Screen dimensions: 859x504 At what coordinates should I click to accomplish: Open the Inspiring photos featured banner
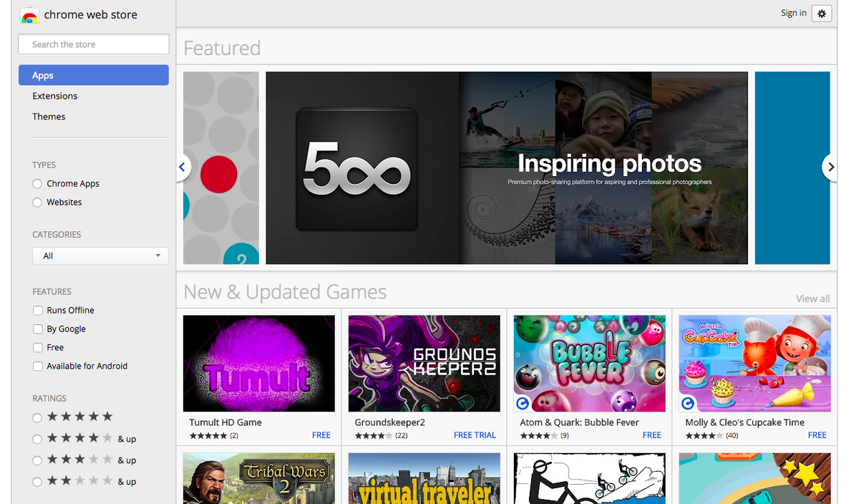pos(507,168)
